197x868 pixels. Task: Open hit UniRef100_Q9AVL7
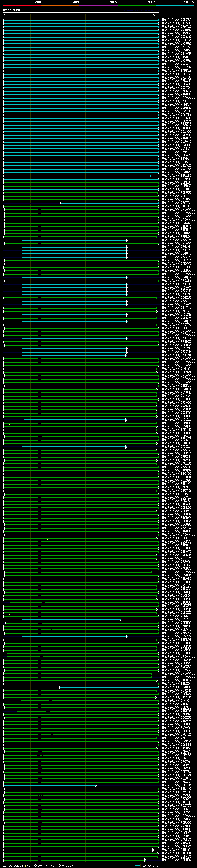click(177, 26)
